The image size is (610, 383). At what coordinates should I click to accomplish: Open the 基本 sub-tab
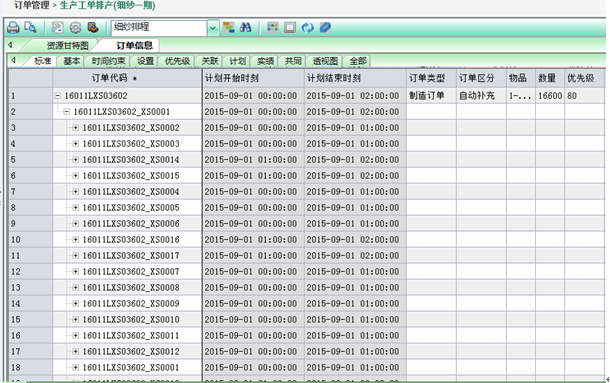pyautogui.click(x=72, y=61)
